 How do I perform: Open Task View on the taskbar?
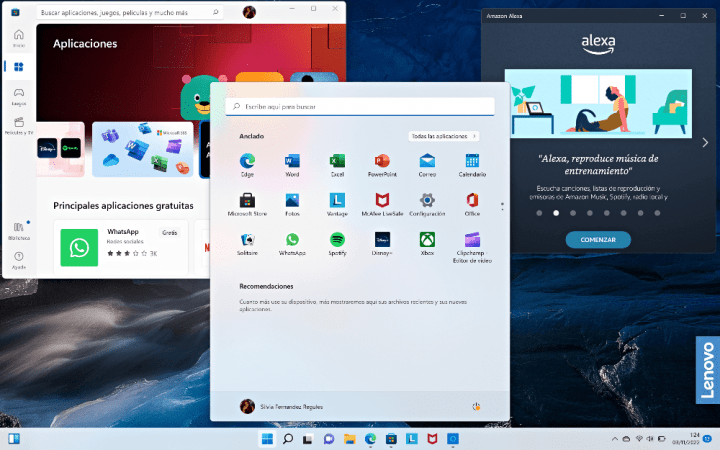point(308,439)
